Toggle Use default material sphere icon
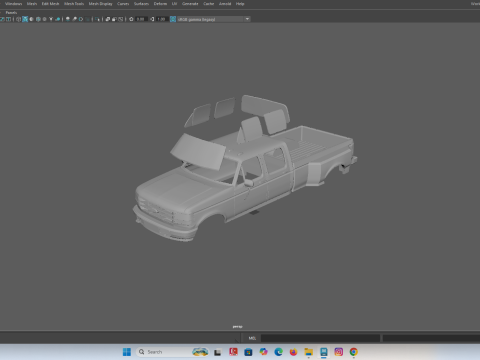Screen dimensions: 480x360 click(31, 19)
